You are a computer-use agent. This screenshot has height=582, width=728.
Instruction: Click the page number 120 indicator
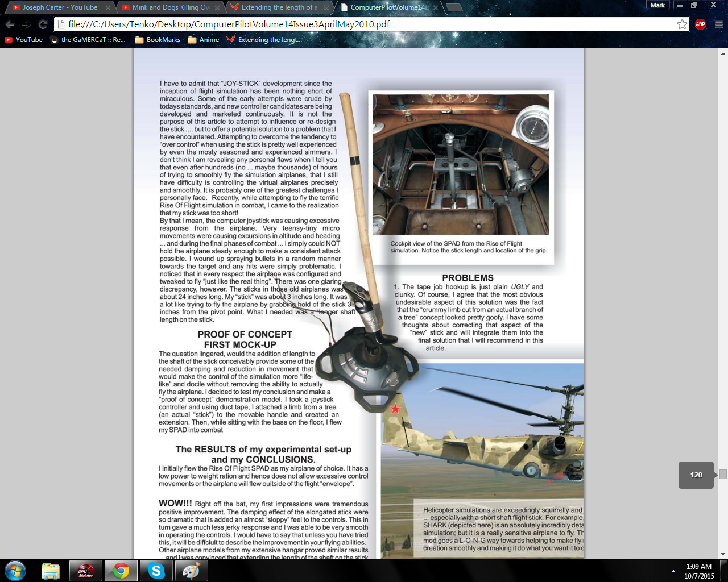coord(696,475)
